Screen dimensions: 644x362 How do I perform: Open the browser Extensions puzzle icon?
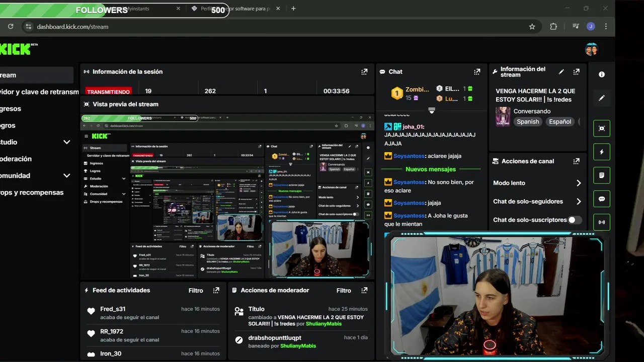pyautogui.click(x=553, y=27)
